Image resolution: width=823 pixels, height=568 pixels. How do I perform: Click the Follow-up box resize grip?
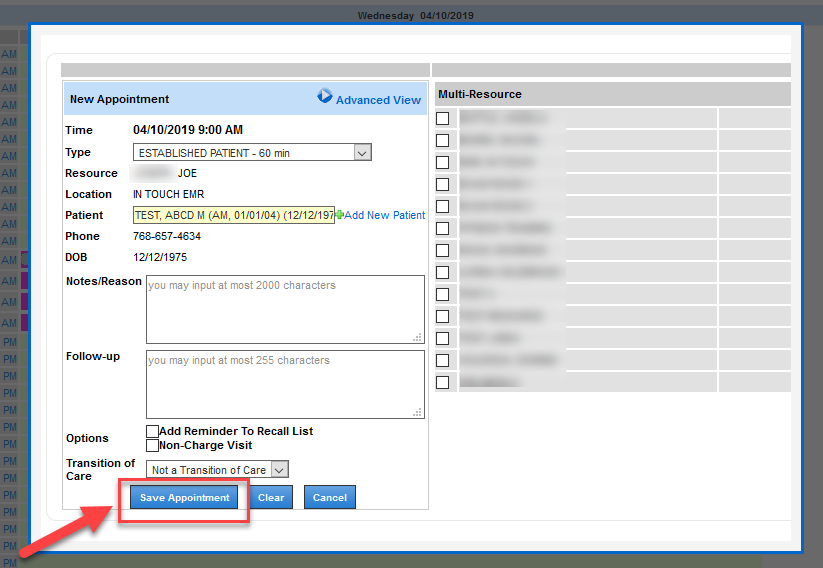pos(417,411)
